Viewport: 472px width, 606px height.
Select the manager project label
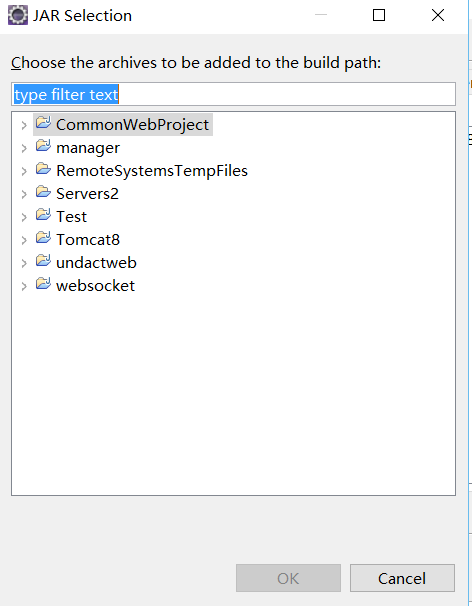coord(88,148)
